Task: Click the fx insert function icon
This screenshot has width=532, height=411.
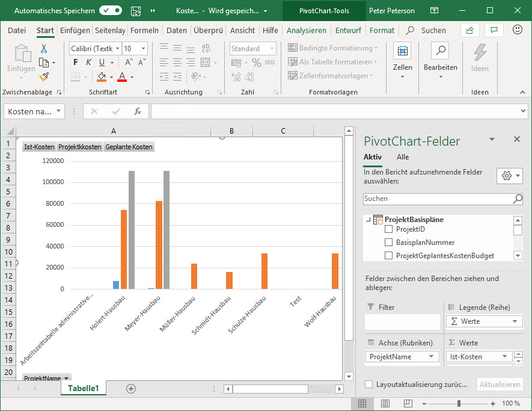Action: click(138, 111)
